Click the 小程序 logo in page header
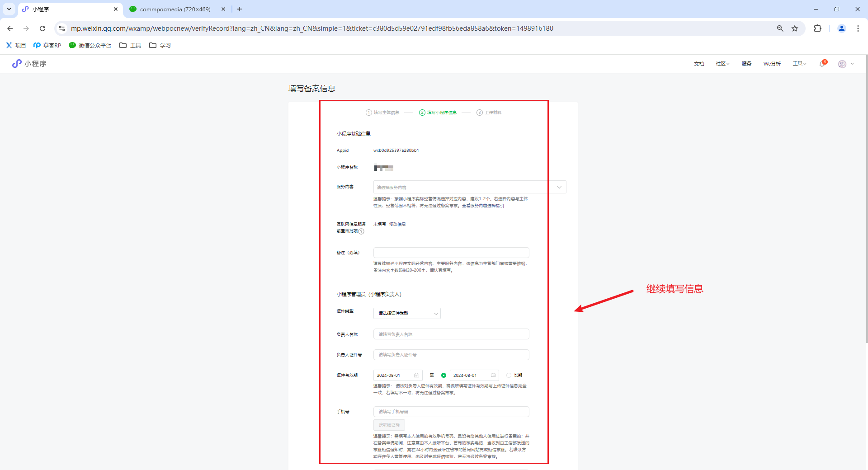This screenshot has height=470, width=868. pos(29,64)
